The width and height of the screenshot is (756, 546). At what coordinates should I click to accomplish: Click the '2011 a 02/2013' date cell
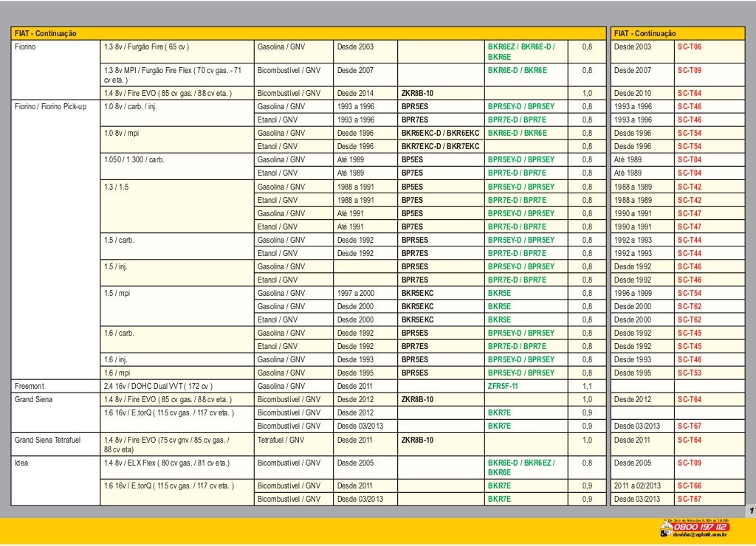click(642, 485)
